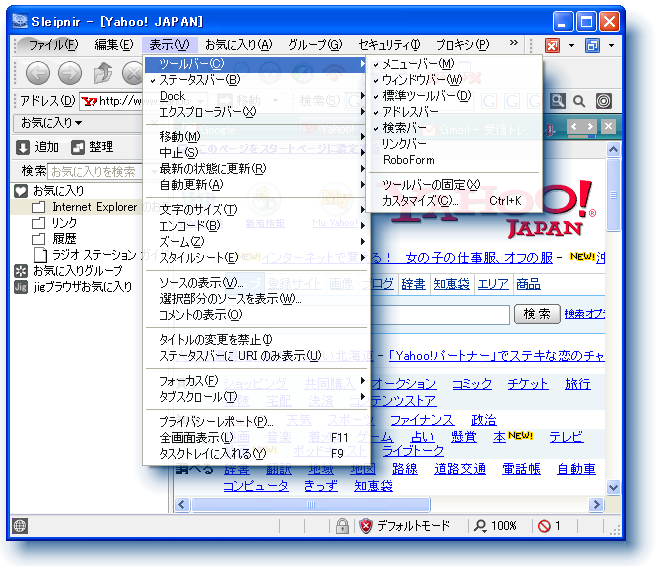The width and height of the screenshot is (662, 566).
Task: Open the プロキシ(P) menu
Action: (462, 44)
